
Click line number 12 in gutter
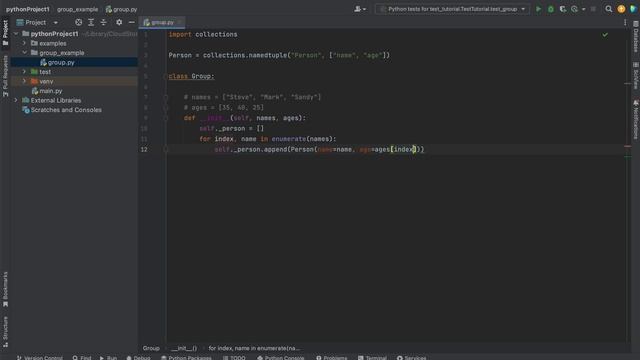click(144, 149)
